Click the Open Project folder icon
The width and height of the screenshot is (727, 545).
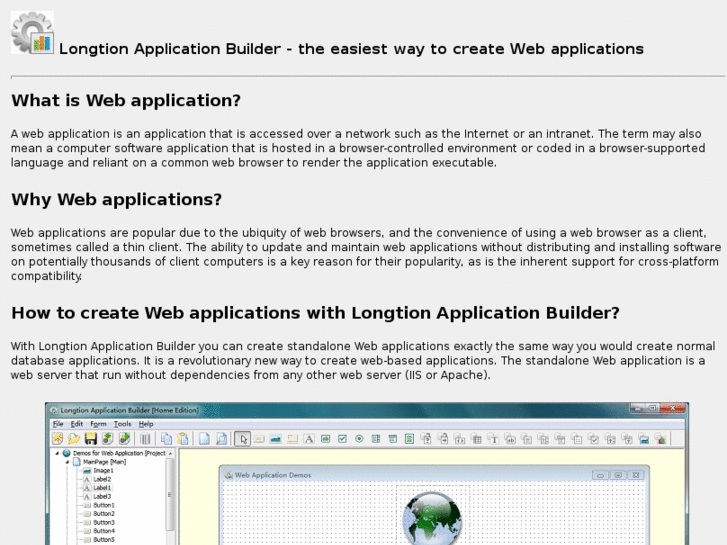pyautogui.click(x=74, y=438)
